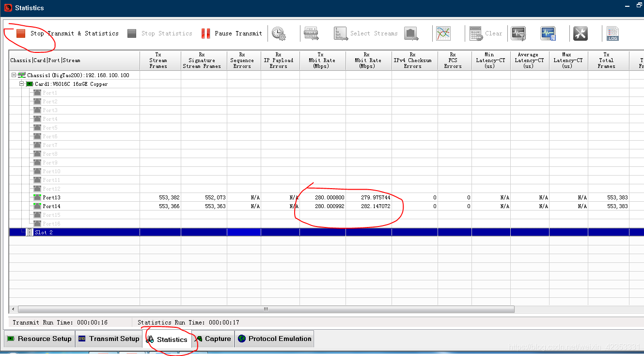Click the Port13 active port icon

click(x=37, y=197)
